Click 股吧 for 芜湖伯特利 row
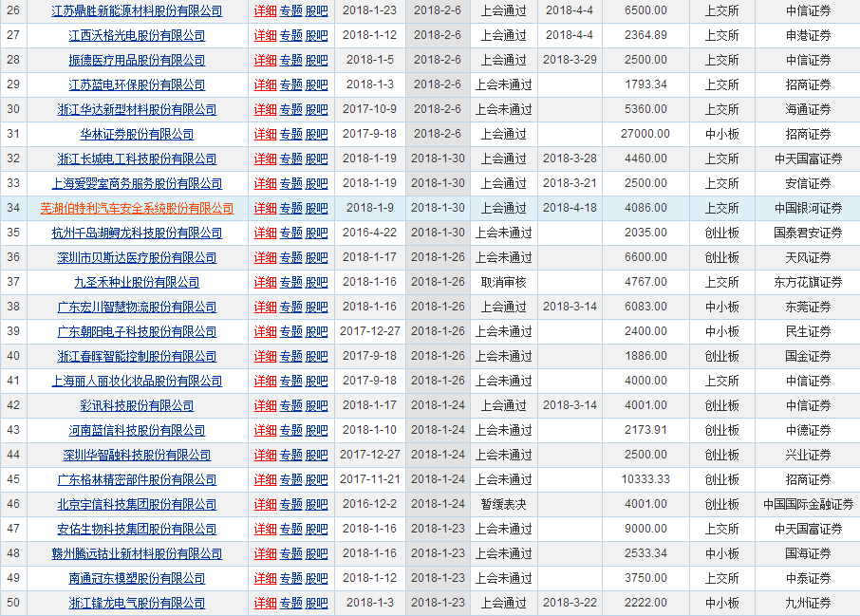The image size is (860, 616). (316, 209)
